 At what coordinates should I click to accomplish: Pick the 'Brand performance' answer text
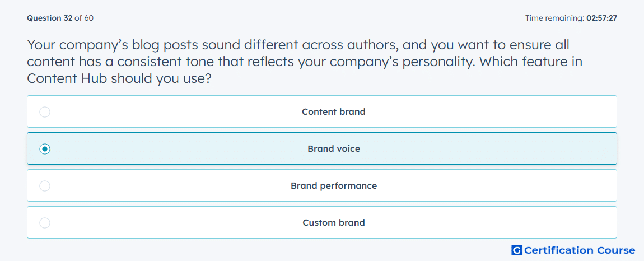tap(334, 186)
